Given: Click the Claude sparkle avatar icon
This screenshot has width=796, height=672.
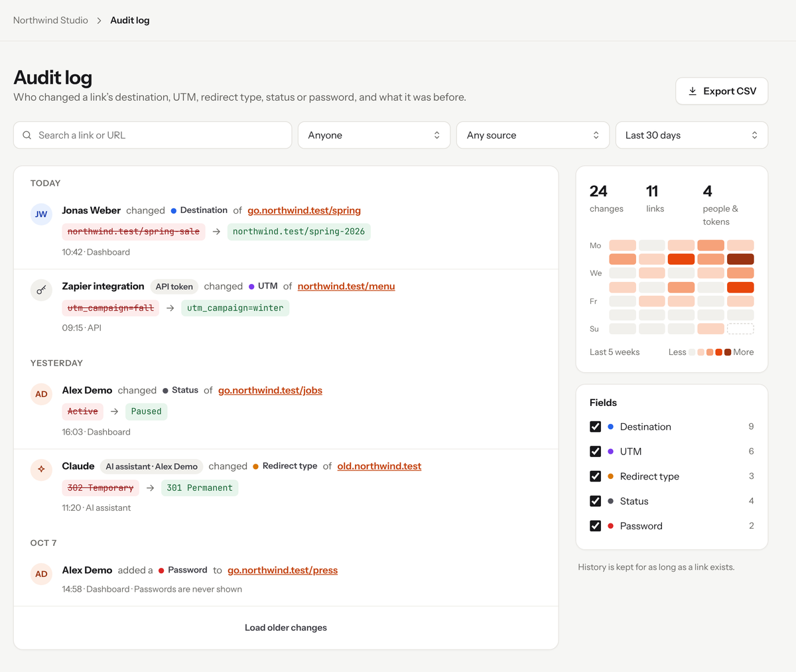Looking at the screenshot, I should tap(41, 470).
